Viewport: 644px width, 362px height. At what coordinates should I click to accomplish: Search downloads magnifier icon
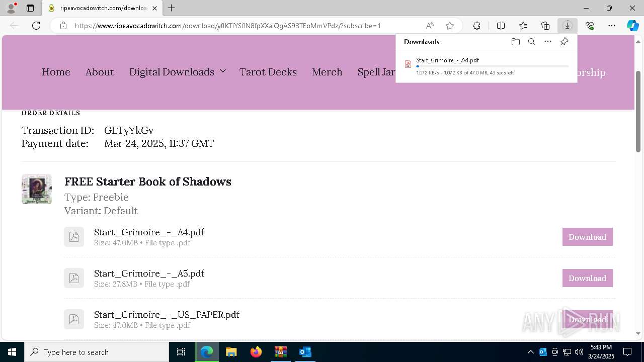point(532,42)
